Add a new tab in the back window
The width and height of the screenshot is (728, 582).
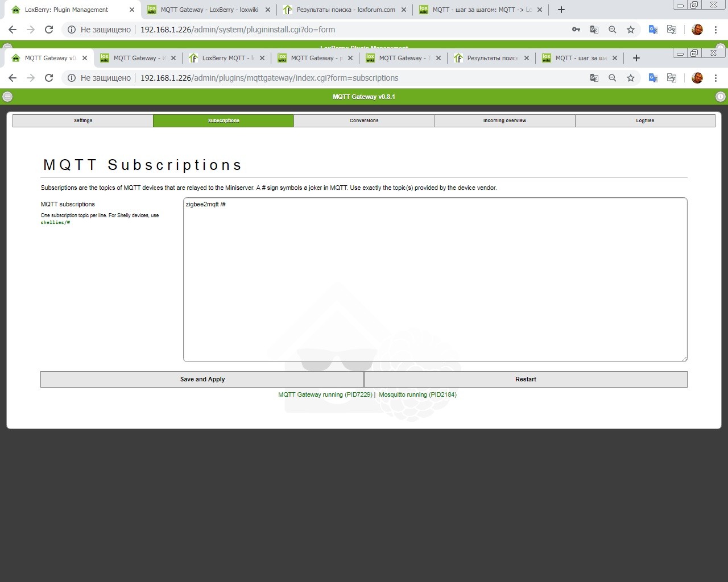click(x=561, y=10)
